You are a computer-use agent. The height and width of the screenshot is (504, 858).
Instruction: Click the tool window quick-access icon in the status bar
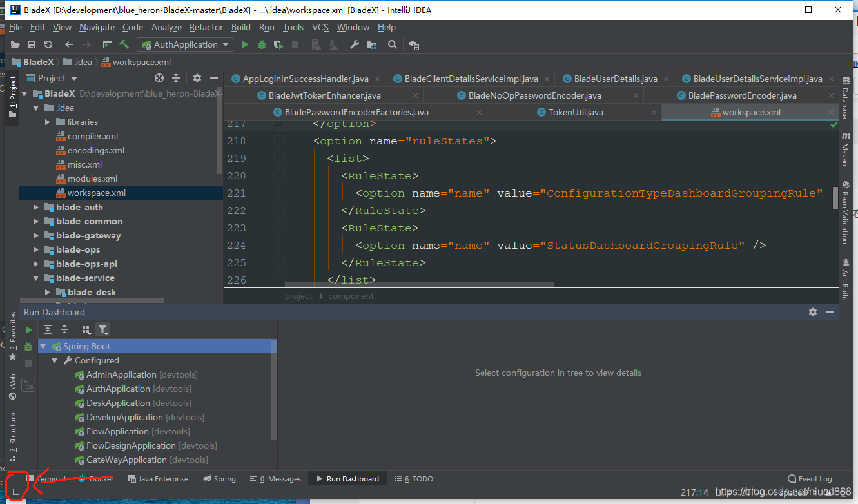[15, 492]
